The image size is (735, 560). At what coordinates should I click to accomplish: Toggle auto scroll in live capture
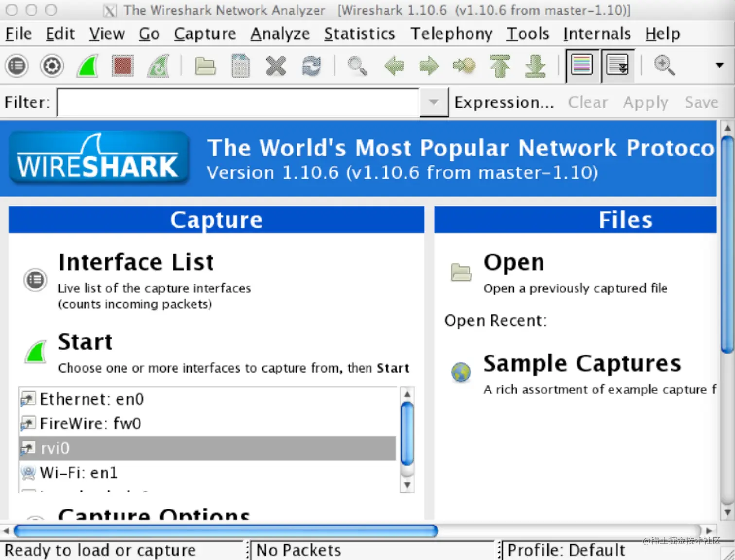[x=617, y=65]
